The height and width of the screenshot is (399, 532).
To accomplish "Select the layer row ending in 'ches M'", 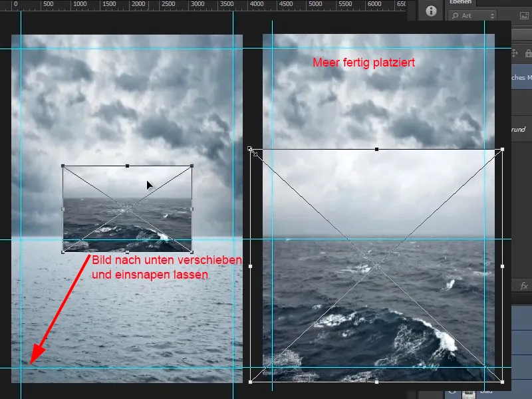I will 521,78.
